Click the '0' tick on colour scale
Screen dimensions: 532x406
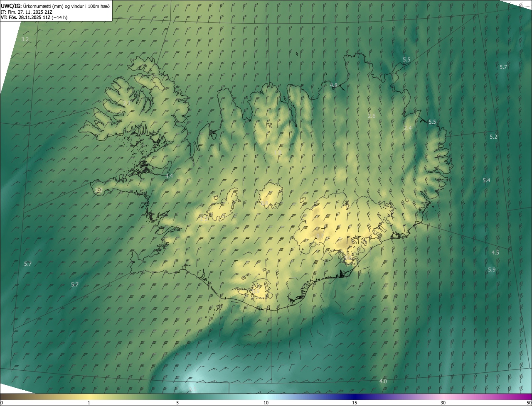pyautogui.click(x=1, y=403)
